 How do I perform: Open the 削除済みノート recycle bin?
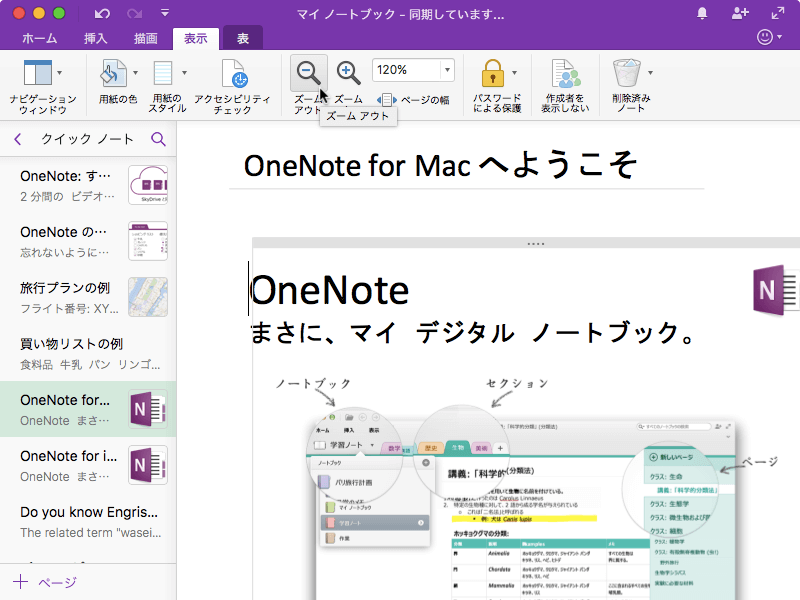(x=627, y=73)
